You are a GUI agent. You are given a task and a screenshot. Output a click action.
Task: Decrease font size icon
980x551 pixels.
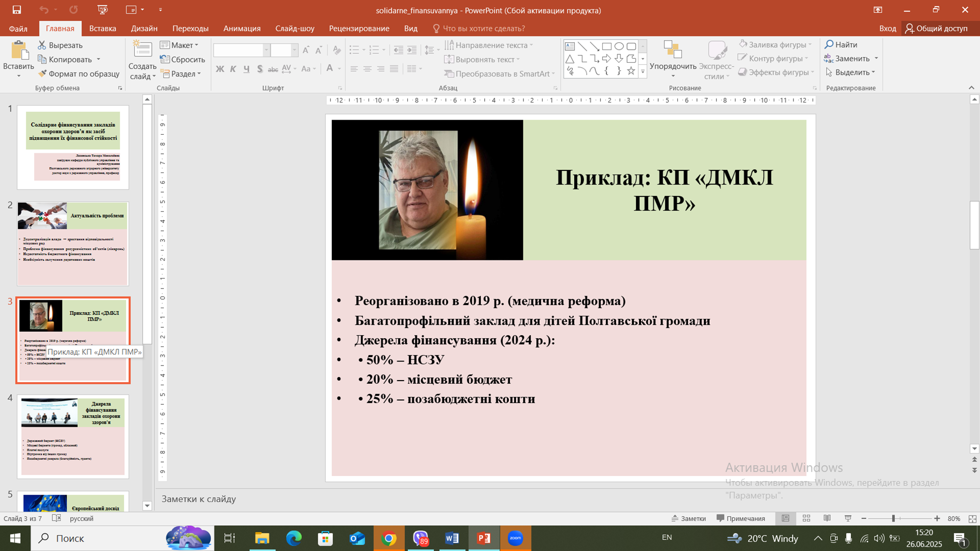pyautogui.click(x=319, y=50)
